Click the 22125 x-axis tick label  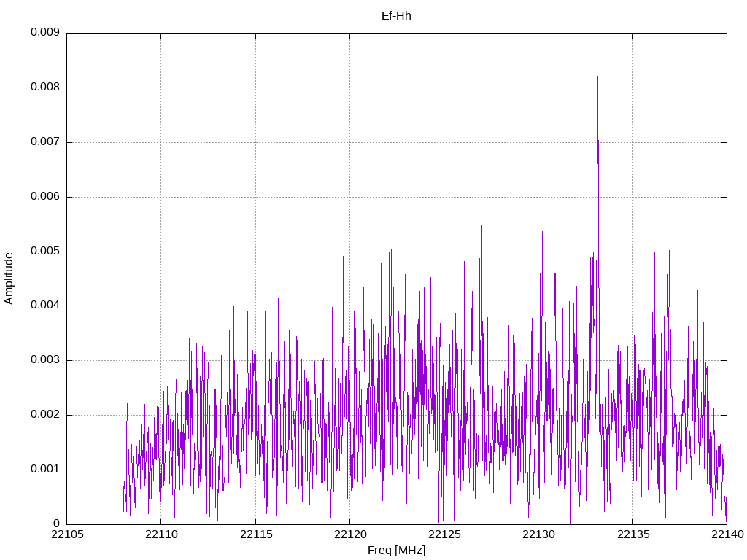[x=444, y=534]
